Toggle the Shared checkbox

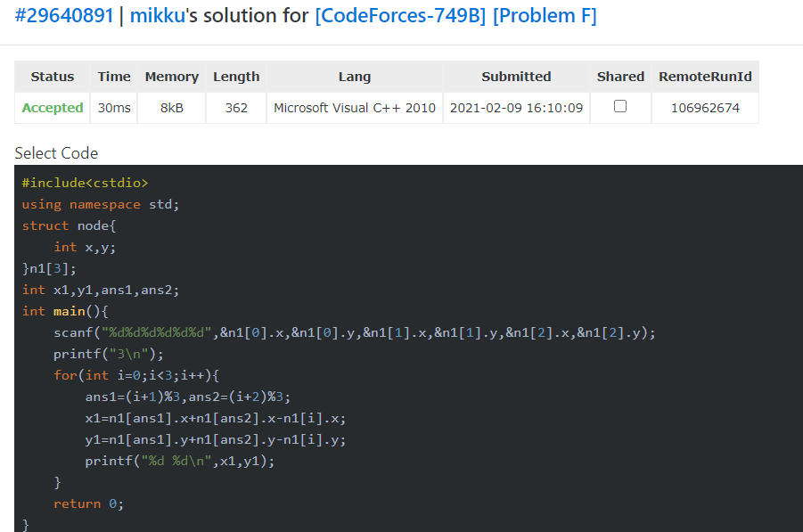(x=620, y=106)
